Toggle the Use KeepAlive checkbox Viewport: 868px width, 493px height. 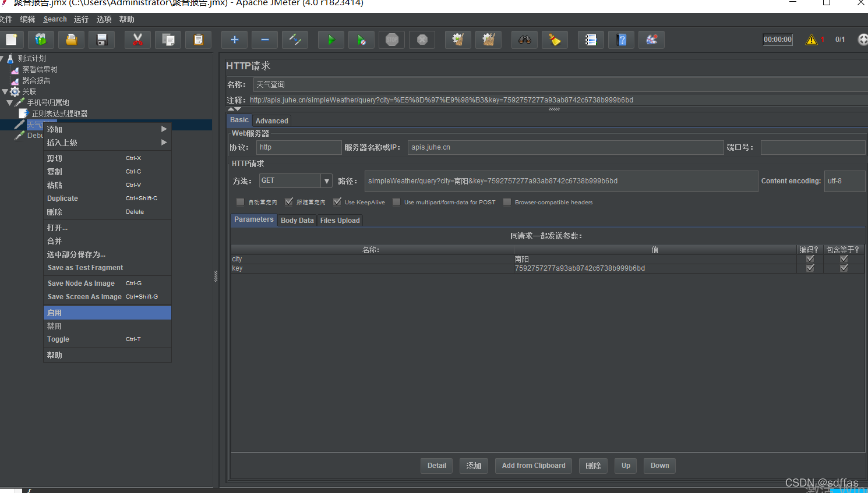coord(337,202)
